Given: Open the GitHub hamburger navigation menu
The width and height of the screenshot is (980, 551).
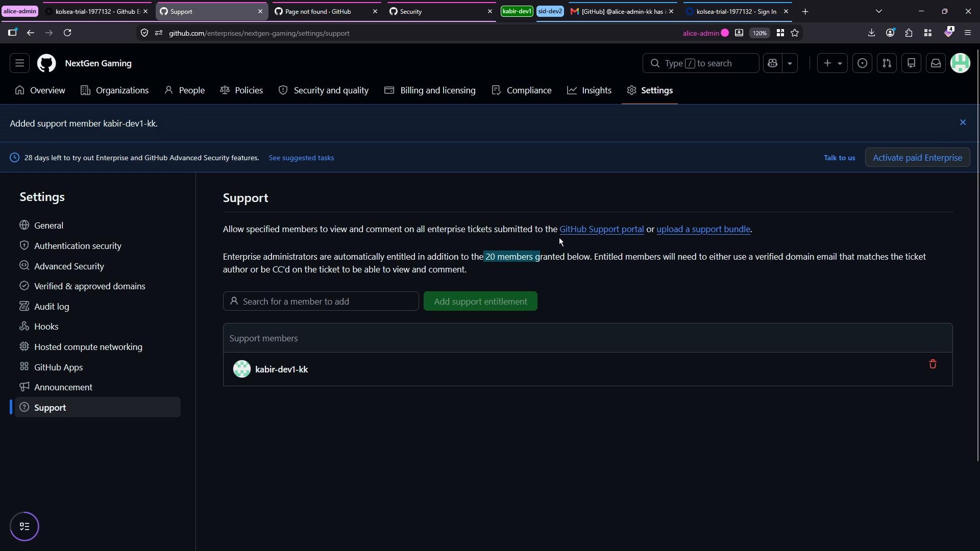Looking at the screenshot, I should 19,63.
